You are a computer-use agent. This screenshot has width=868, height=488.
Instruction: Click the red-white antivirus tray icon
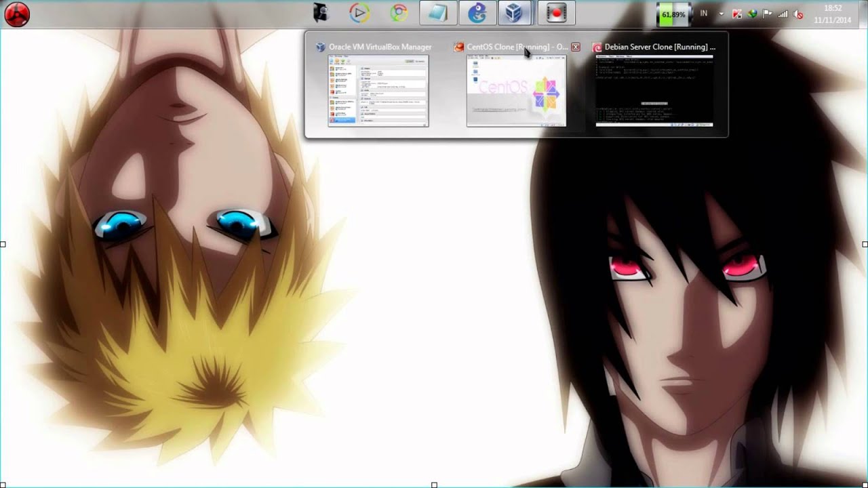pyautogui.click(x=737, y=14)
